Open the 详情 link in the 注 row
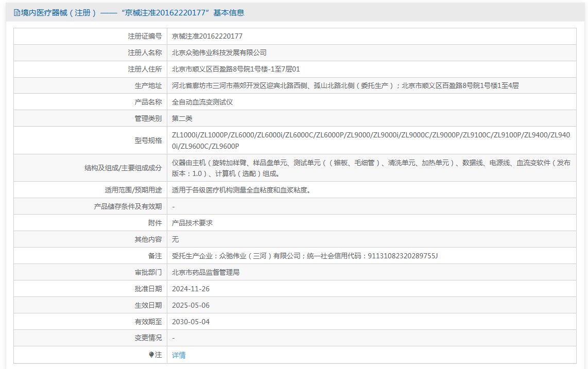 click(x=179, y=355)
